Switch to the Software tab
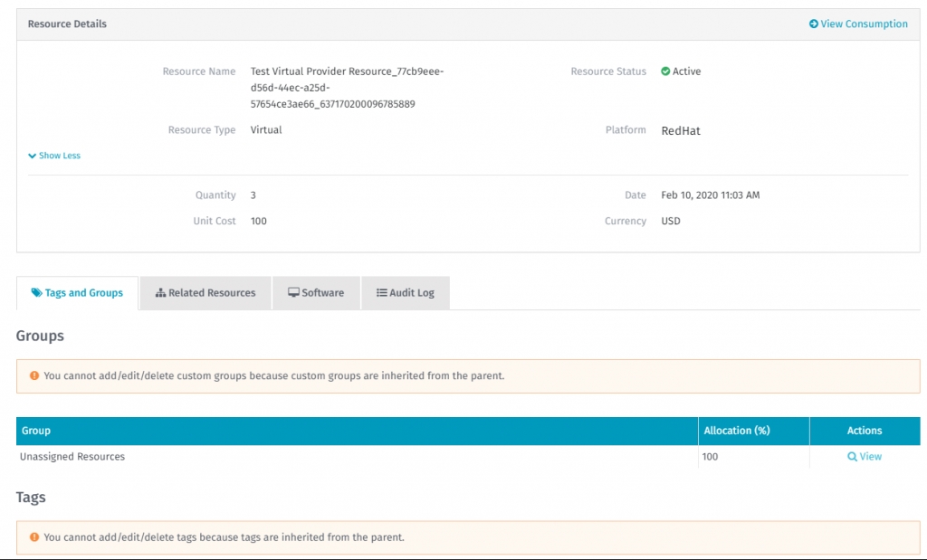This screenshot has height=560, width=927. [x=316, y=293]
